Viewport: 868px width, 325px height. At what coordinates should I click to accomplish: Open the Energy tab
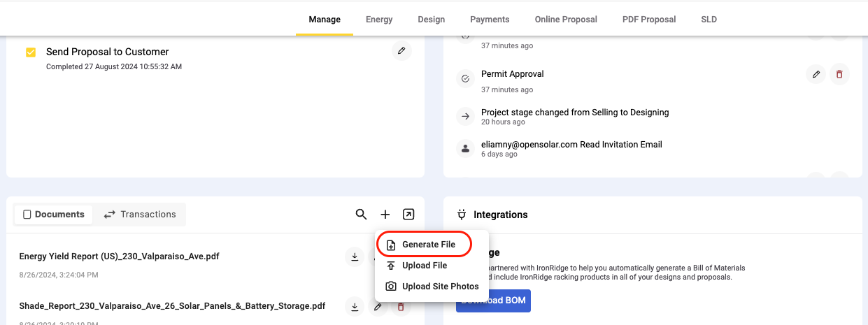379,20
